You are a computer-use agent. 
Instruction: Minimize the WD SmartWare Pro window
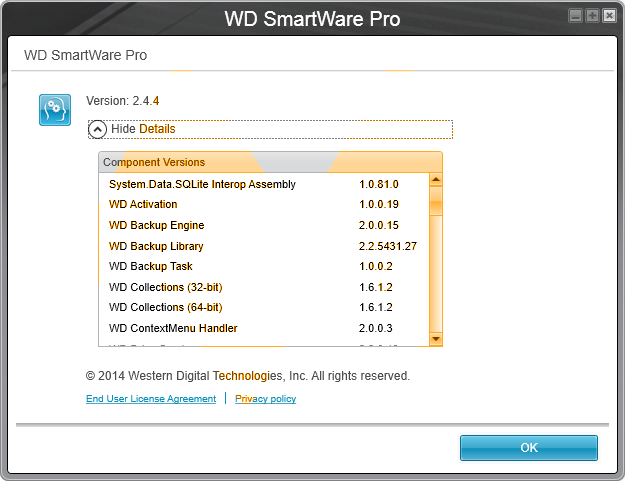tap(575, 16)
